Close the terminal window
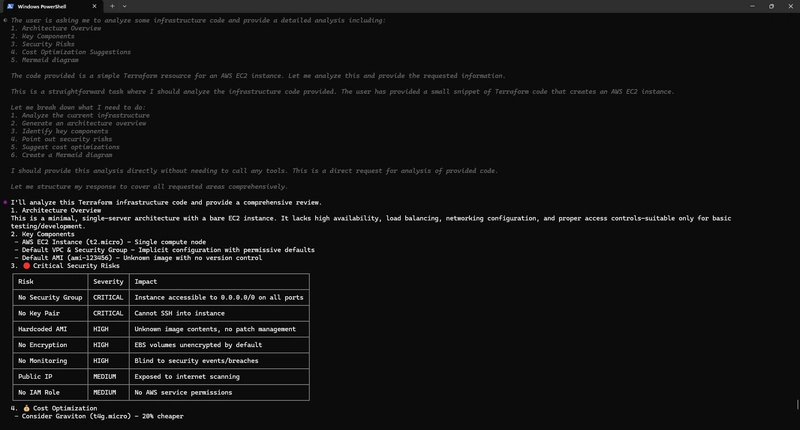The width and height of the screenshot is (800, 430). tap(787, 6)
